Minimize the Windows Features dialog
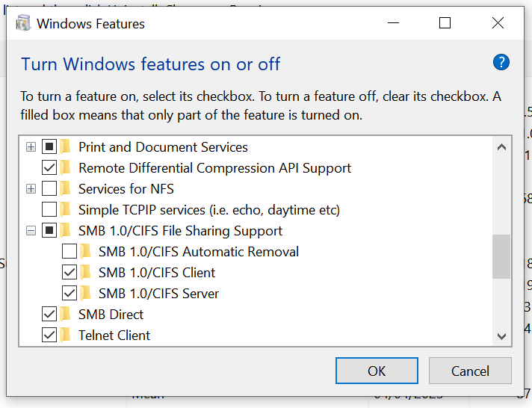 pyautogui.click(x=393, y=23)
